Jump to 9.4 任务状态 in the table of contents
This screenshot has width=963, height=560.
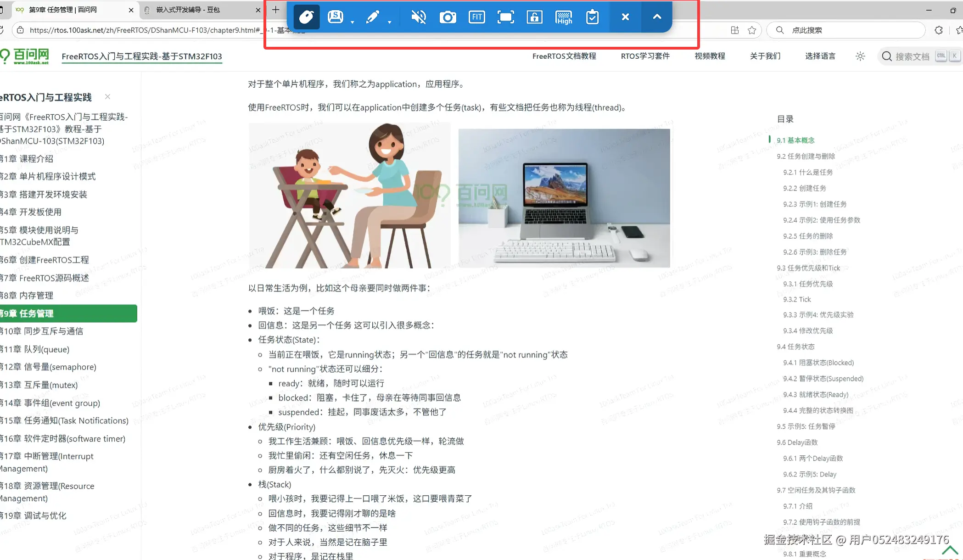click(795, 347)
